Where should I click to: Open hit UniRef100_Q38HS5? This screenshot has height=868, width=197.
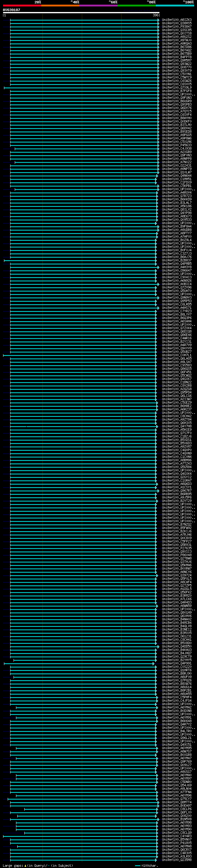pyautogui.click(x=177, y=23)
